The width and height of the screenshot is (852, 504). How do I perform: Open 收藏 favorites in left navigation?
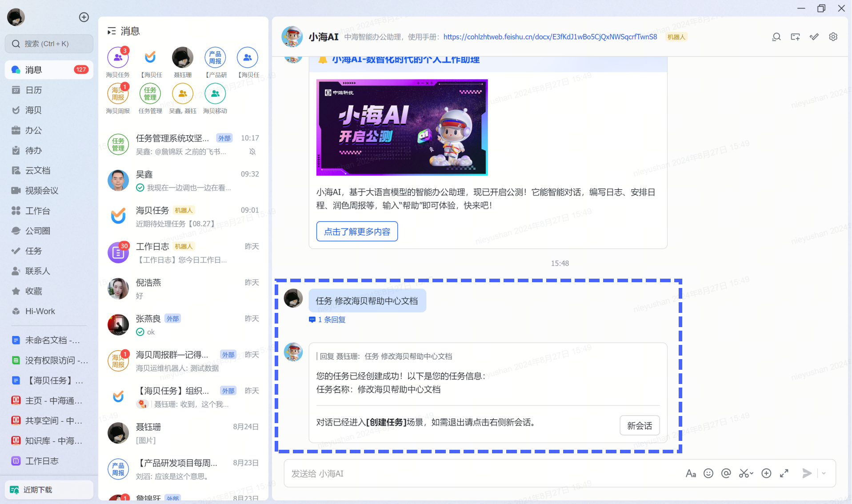[x=49, y=291]
